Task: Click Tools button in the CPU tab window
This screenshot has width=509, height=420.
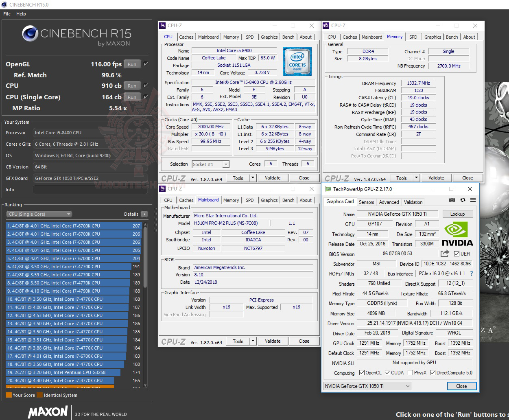Action: coord(238,178)
